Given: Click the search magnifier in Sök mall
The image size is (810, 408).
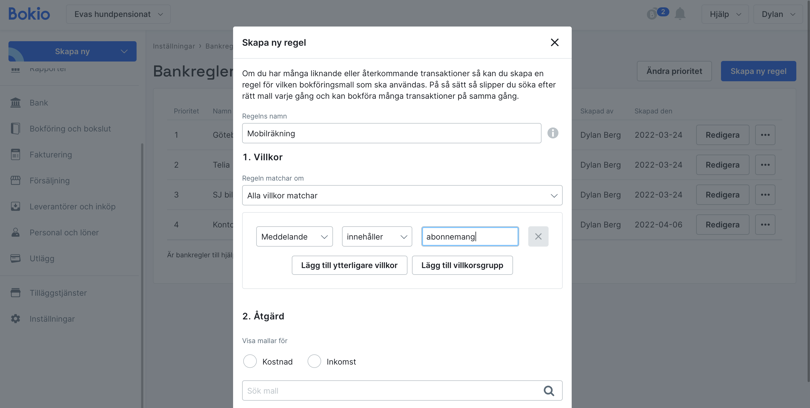Looking at the screenshot, I should [x=549, y=391].
